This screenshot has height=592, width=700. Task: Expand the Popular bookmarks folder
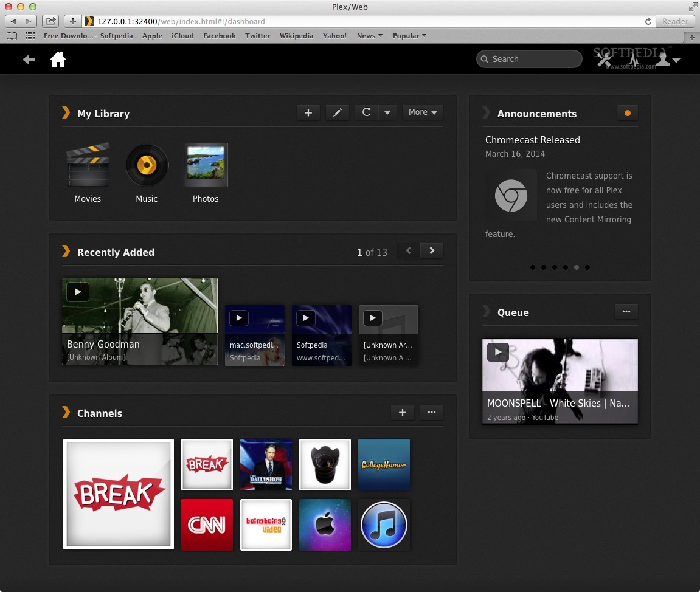click(409, 36)
